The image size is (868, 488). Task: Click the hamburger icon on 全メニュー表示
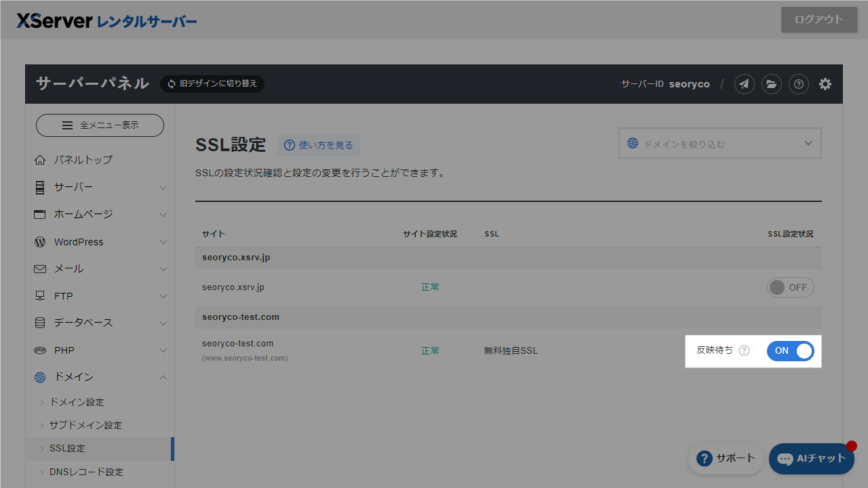(66, 125)
